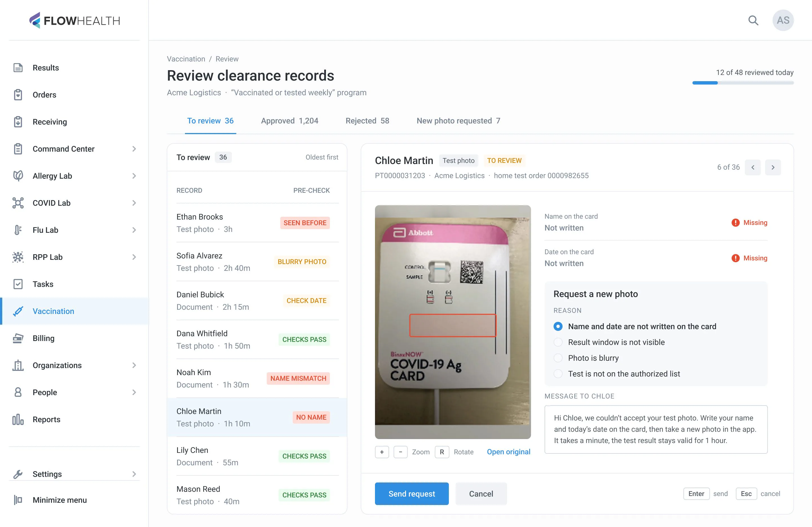Open the search magnifier icon
The height and width of the screenshot is (527, 812).
tap(753, 21)
